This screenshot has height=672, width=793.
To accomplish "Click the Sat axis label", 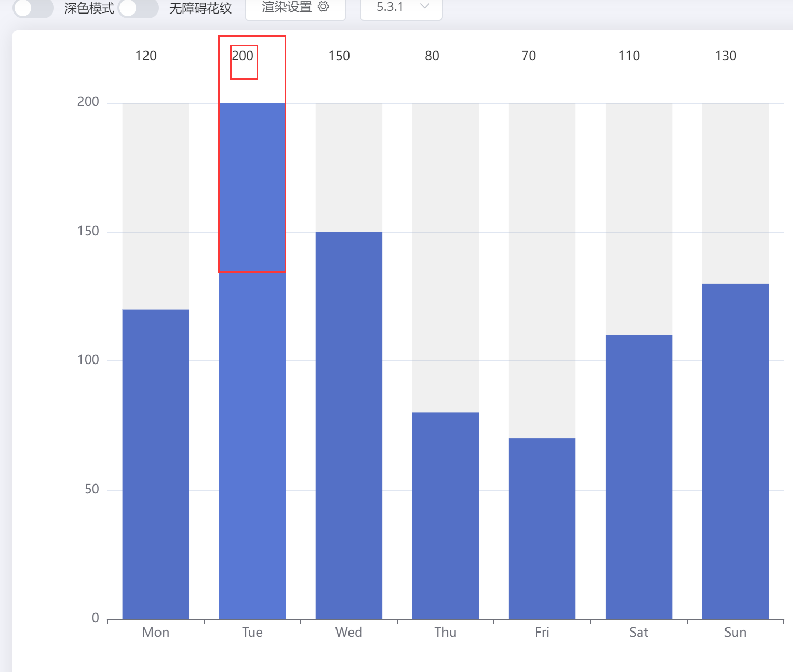I will (x=639, y=633).
